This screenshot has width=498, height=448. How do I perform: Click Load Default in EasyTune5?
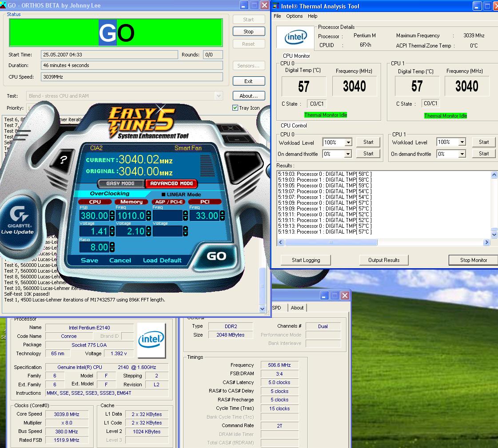(x=162, y=260)
